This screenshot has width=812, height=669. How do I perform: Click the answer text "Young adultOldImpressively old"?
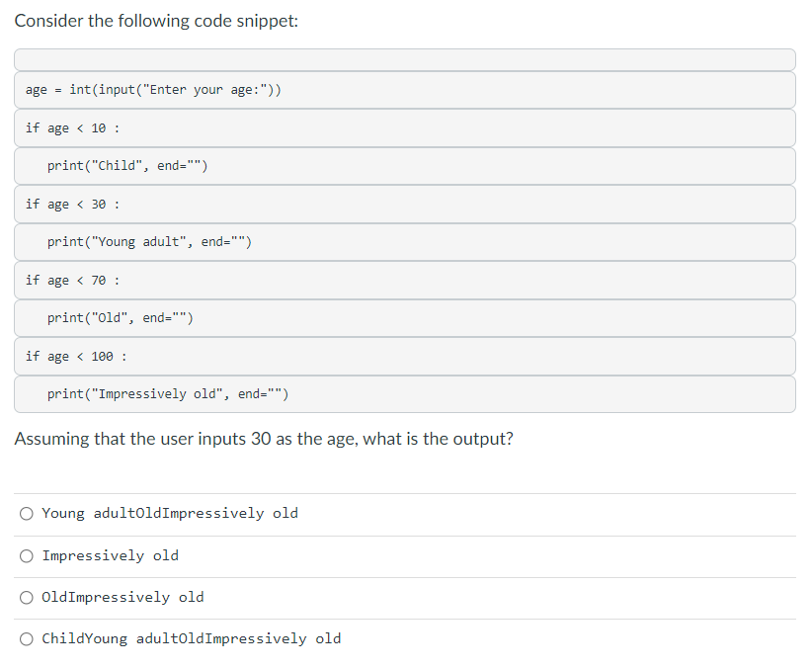(x=170, y=513)
